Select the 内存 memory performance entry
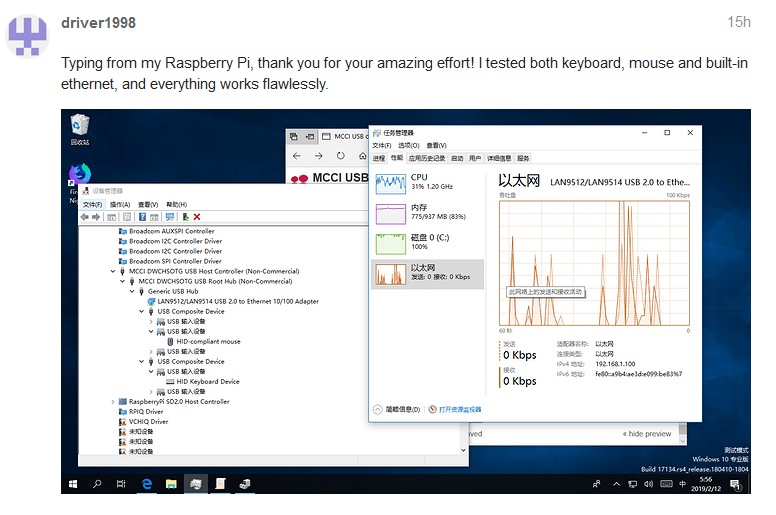This screenshot has height=515, width=776. [x=427, y=214]
